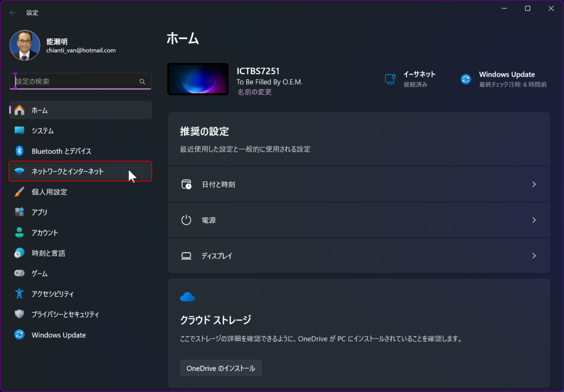Open ネットワークとインターネット category
The height and width of the screenshot is (392, 564).
(80, 171)
